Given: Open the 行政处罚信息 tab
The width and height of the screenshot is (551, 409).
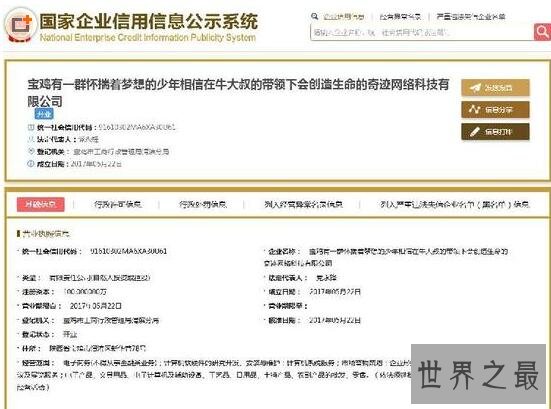Looking at the screenshot, I should (203, 204).
